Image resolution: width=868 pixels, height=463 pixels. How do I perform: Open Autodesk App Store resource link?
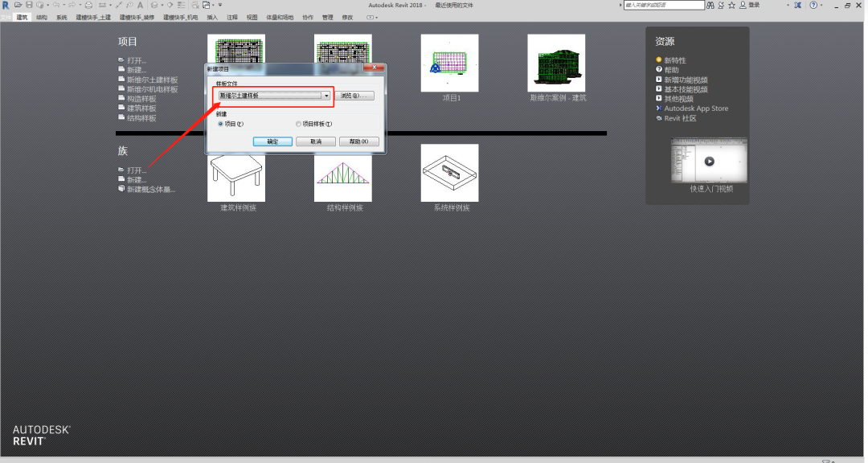[696, 109]
